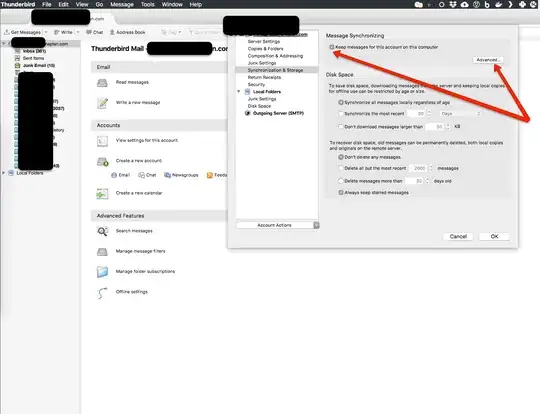540x414 pixels.
Task: Click Cancel in account settings dialog
Action: click(x=458, y=237)
